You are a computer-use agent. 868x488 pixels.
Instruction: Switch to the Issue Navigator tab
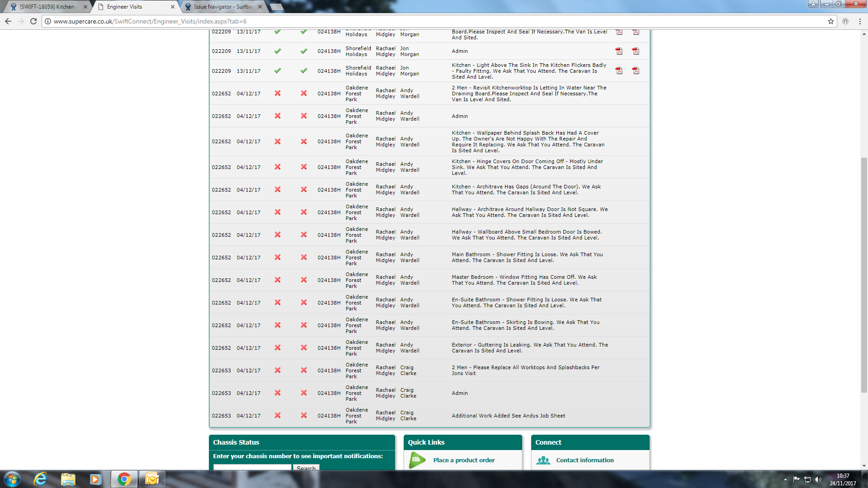pyautogui.click(x=222, y=7)
